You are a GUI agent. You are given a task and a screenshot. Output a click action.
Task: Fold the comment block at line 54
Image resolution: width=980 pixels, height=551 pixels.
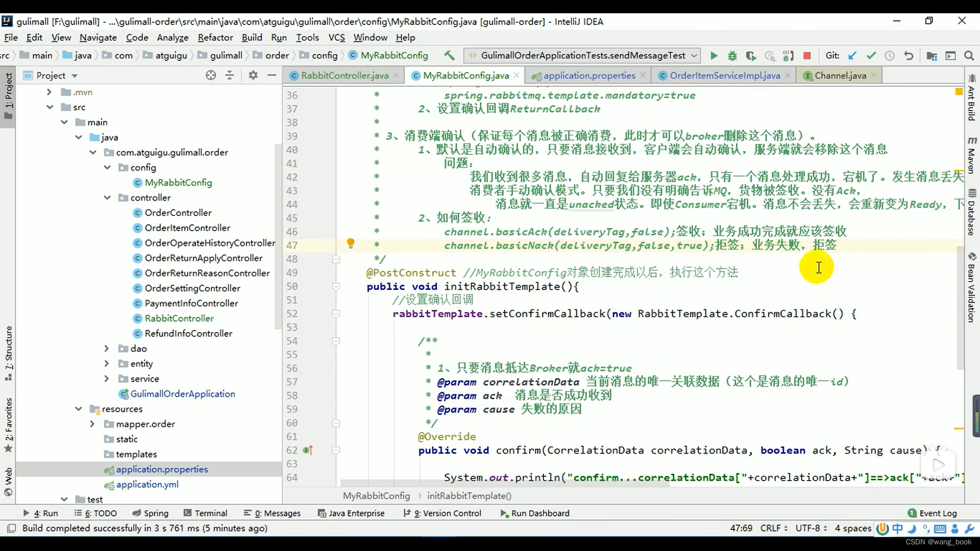point(336,341)
